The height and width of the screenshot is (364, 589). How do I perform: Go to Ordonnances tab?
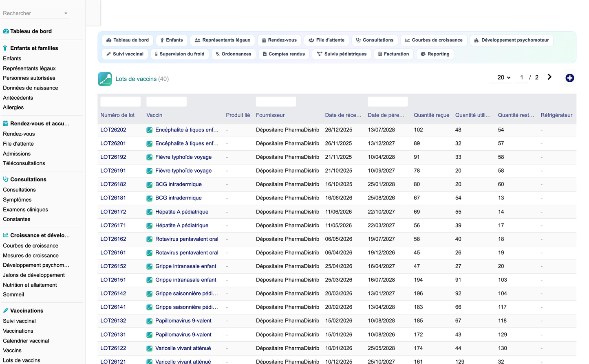[234, 54]
